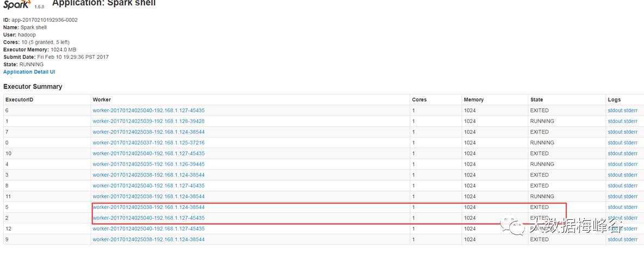View stderr log for executor 4
The height and width of the screenshot is (254, 644).
(x=630, y=164)
